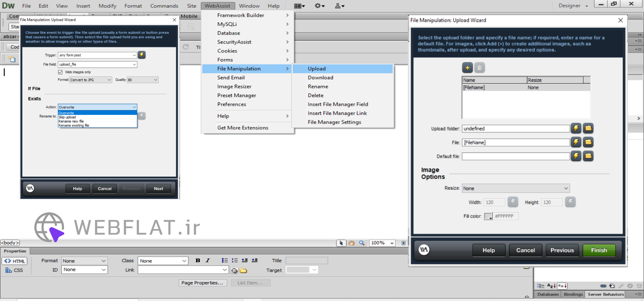Open the Format Convert to JPG dropdown
Screen dimensions: 644x301
[91, 80]
